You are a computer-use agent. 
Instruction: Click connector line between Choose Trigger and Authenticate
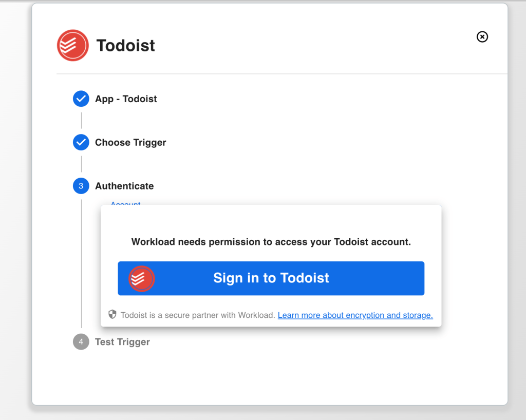tap(81, 164)
